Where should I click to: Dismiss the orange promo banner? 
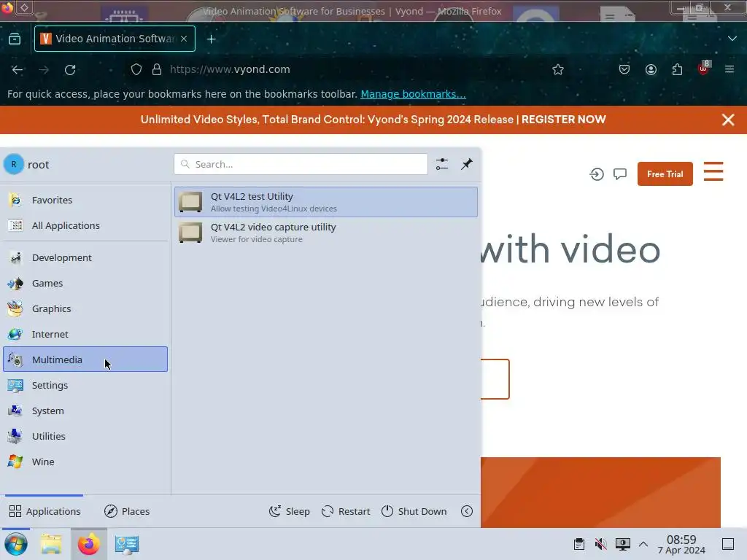[728, 120]
